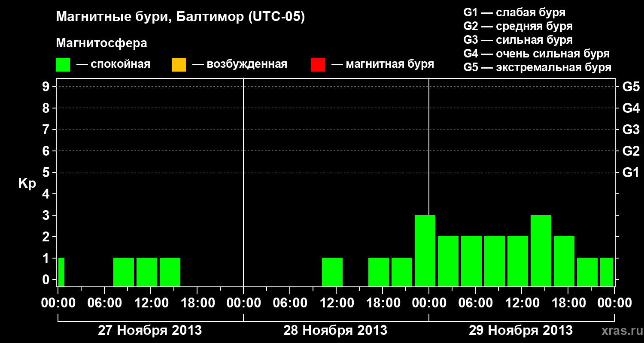Click the '— возбужденная' legend label

click(x=240, y=65)
